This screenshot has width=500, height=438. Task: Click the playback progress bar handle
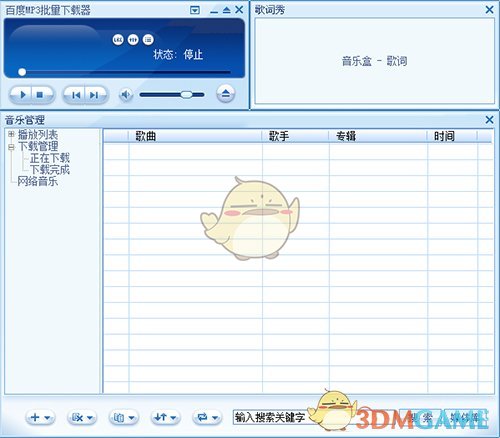click(22, 72)
